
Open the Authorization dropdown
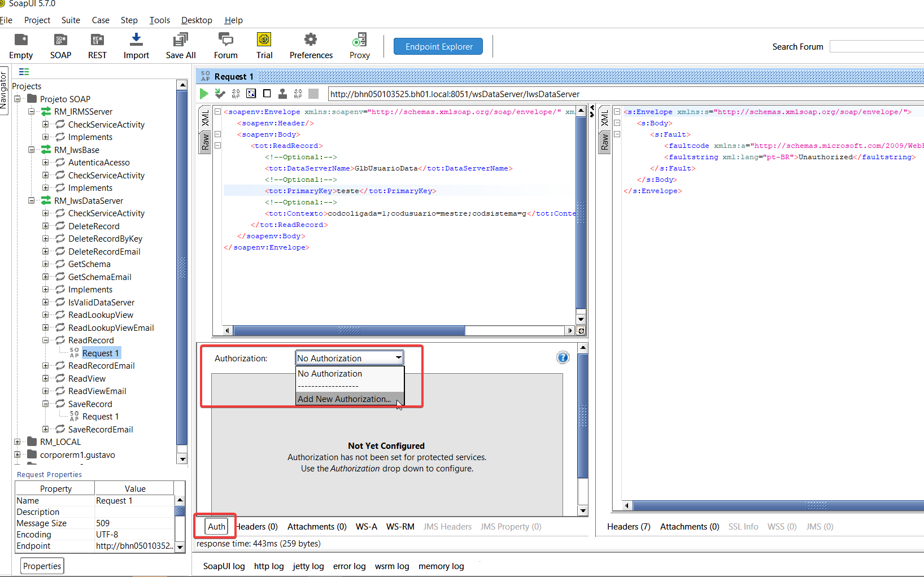350,358
